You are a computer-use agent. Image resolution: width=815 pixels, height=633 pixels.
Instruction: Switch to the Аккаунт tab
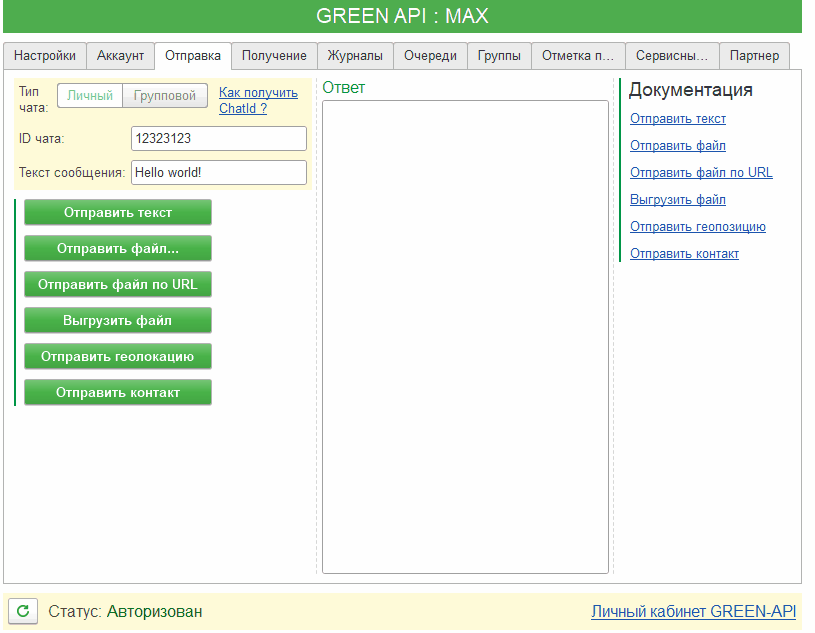pyautogui.click(x=120, y=56)
